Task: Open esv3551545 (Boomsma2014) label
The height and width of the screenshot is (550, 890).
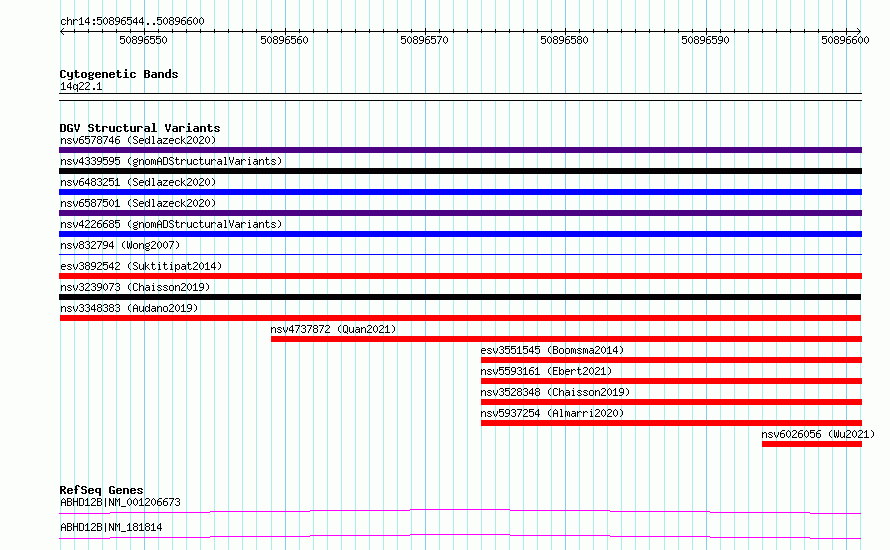Action: (552, 350)
